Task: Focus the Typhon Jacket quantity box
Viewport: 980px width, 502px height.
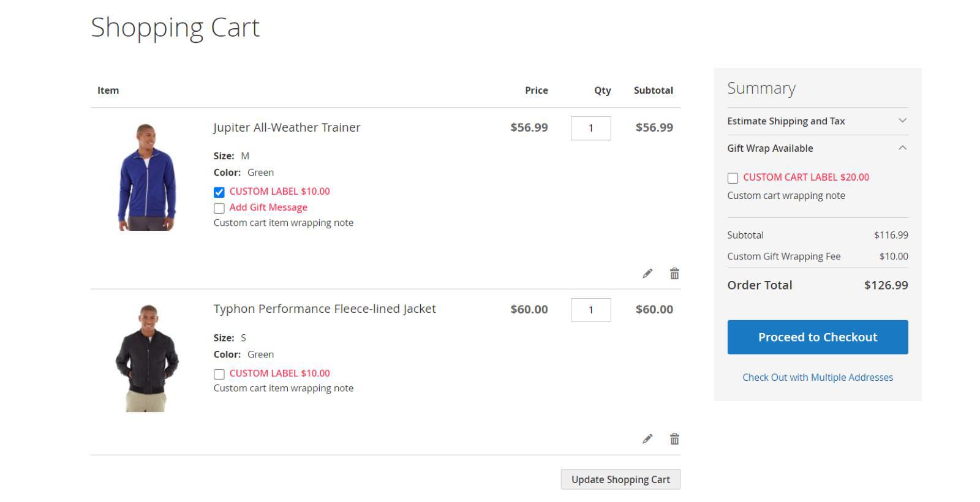Action: tap(590, 310)
